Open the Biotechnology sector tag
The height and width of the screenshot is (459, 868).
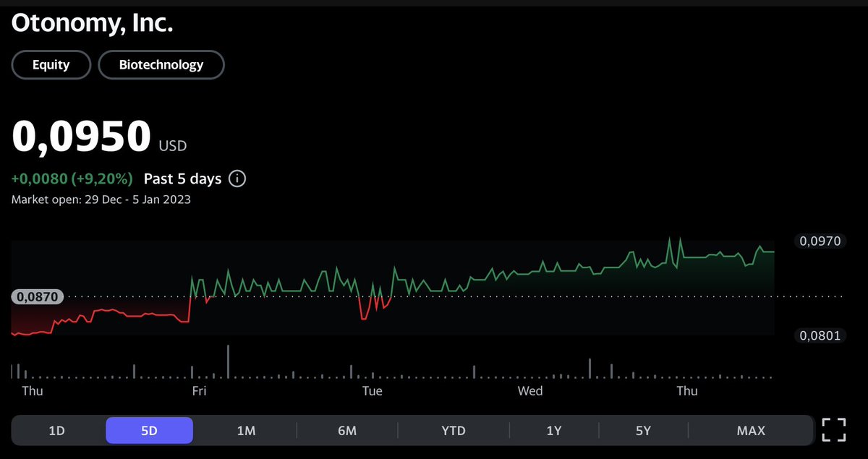[161, 64]
